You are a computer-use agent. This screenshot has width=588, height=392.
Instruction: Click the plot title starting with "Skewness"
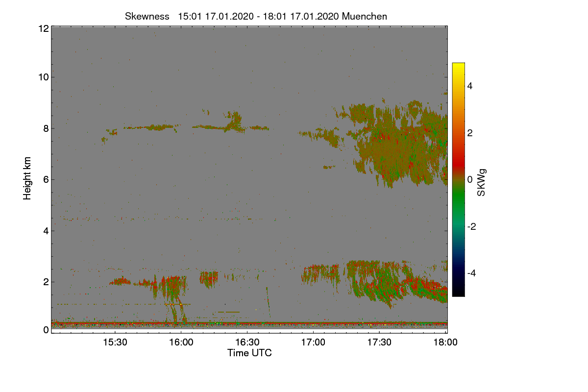(x=256, y=16)
